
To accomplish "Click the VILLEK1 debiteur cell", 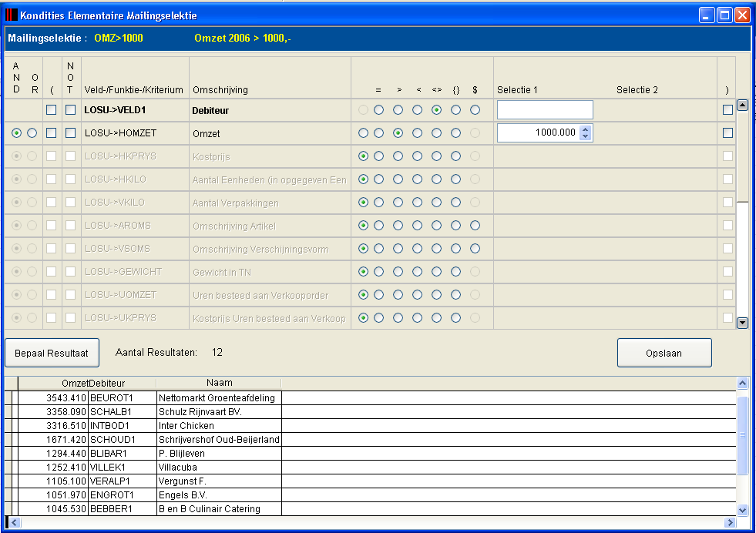I will [x=123, y=468].
